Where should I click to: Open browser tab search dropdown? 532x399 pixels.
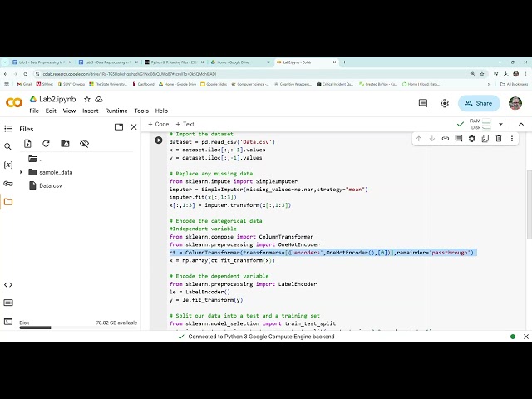point(5,62)
